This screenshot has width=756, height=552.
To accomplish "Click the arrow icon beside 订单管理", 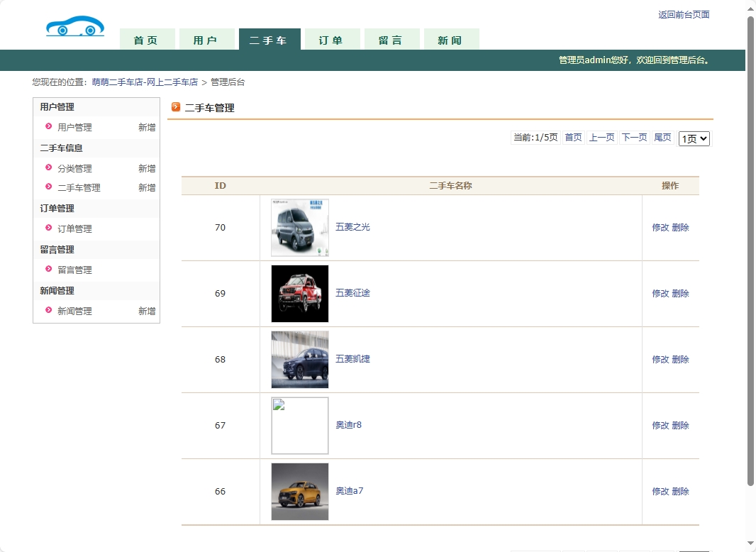I will coord(48,228).
